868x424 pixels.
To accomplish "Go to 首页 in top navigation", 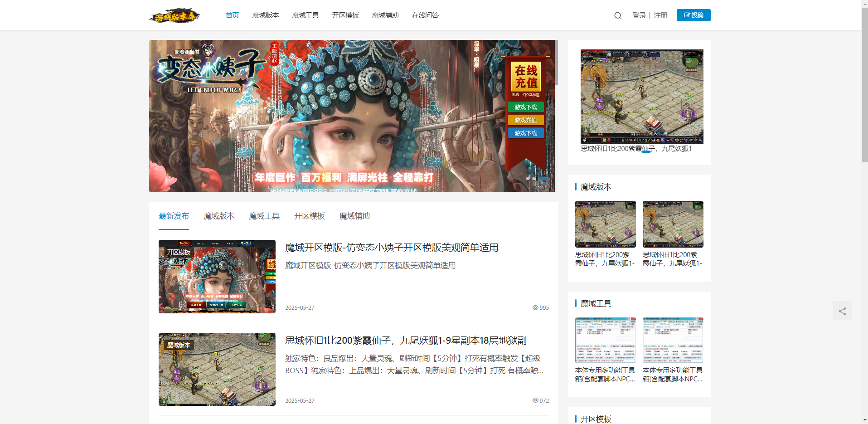I will coord(232,15).
